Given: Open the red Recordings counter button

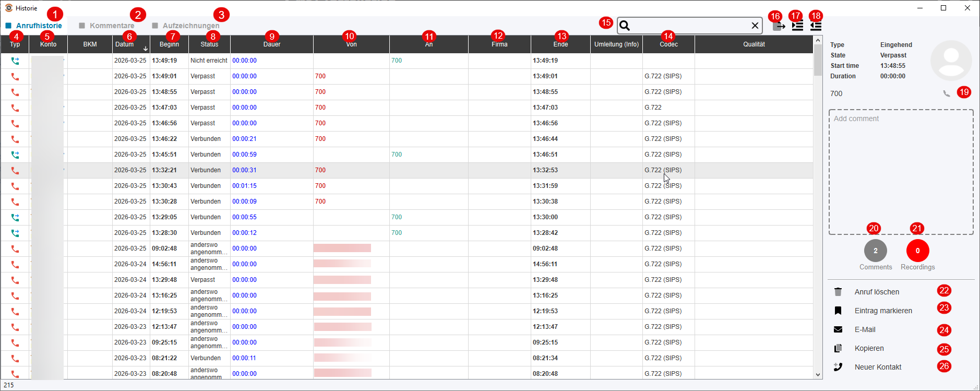Looking at the screenshot, I should tap(917, 251).
